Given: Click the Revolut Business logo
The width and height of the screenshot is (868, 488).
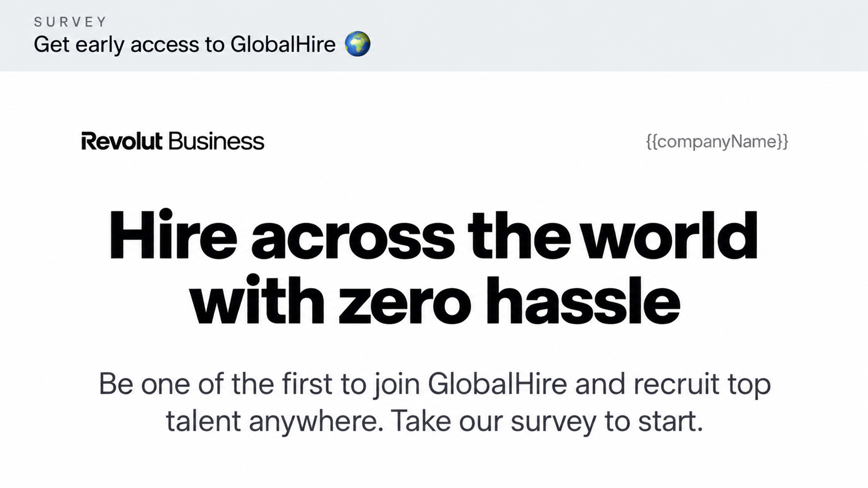Looking at the screenshot, I should tap(173, 141).
